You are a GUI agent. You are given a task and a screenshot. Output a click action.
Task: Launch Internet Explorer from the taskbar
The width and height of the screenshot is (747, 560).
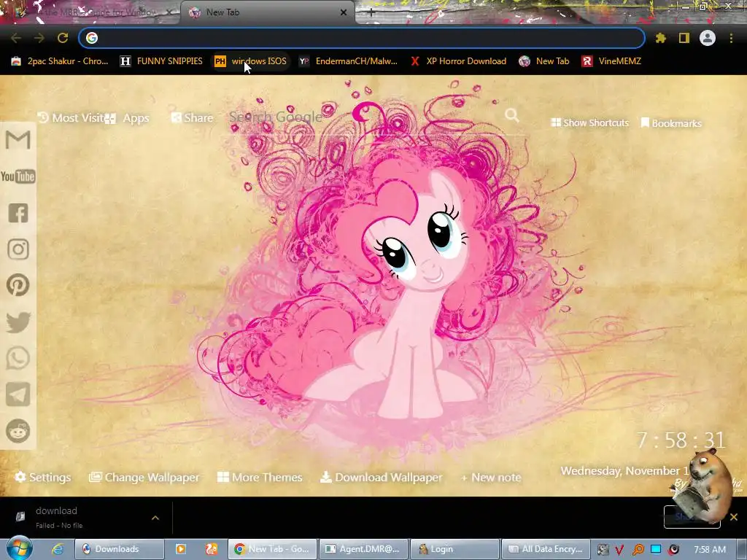58,549
